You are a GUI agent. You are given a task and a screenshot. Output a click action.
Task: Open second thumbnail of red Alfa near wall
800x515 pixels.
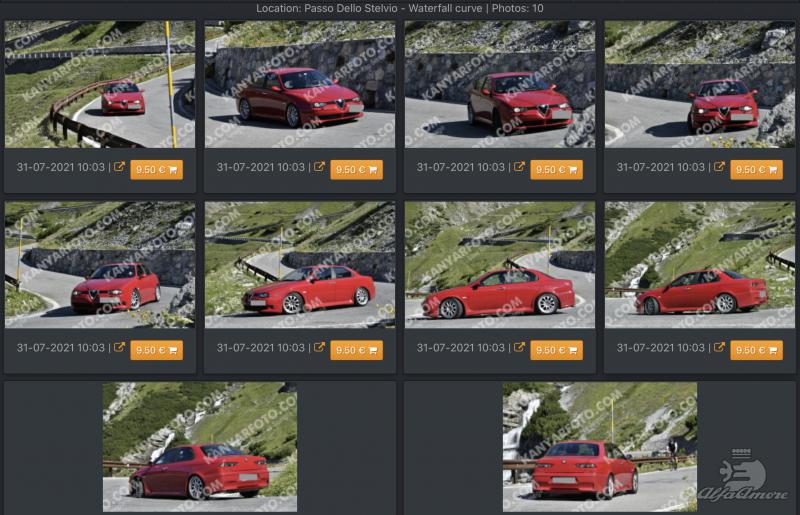point(300,84)
